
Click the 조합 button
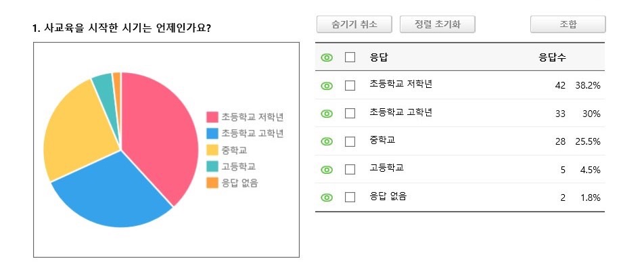click(568, 24)
